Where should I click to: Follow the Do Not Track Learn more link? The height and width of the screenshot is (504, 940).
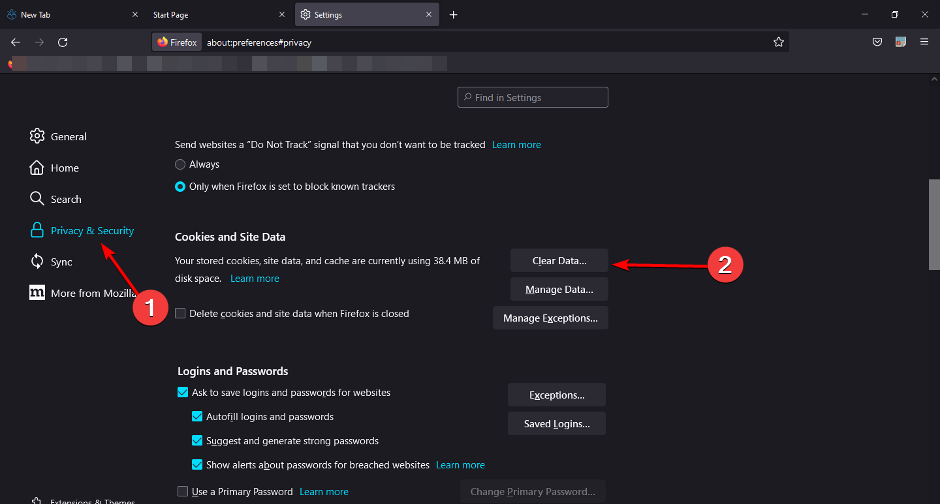[516, 145]
